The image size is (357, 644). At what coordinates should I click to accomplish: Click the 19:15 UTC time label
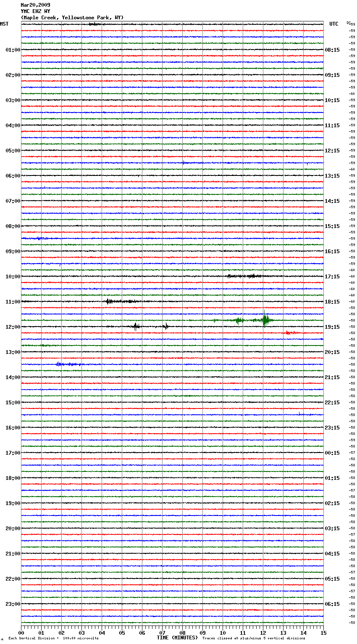click(332, 327)
